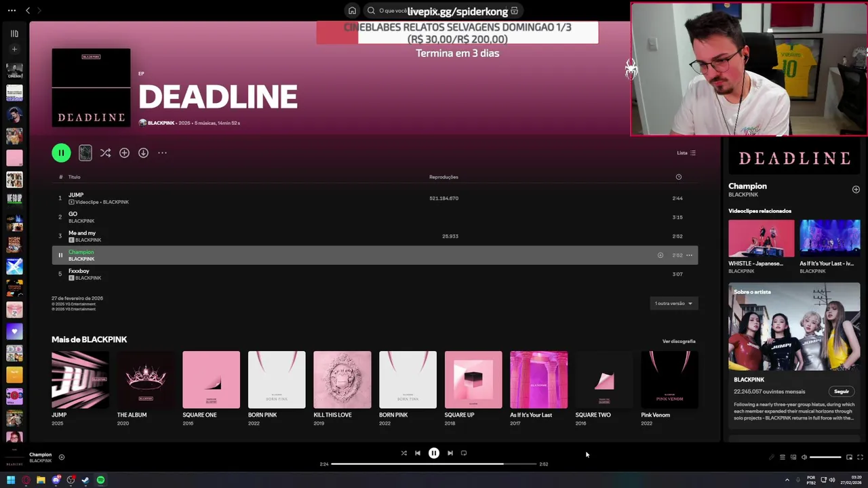Mute Spotify using the speaker icon
The image size is (868, 488).
click(x=804, y=457)
